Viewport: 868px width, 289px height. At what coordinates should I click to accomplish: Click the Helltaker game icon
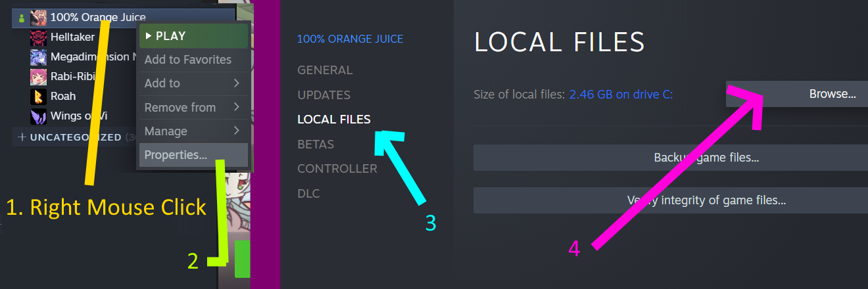click(x=38, y=37)
